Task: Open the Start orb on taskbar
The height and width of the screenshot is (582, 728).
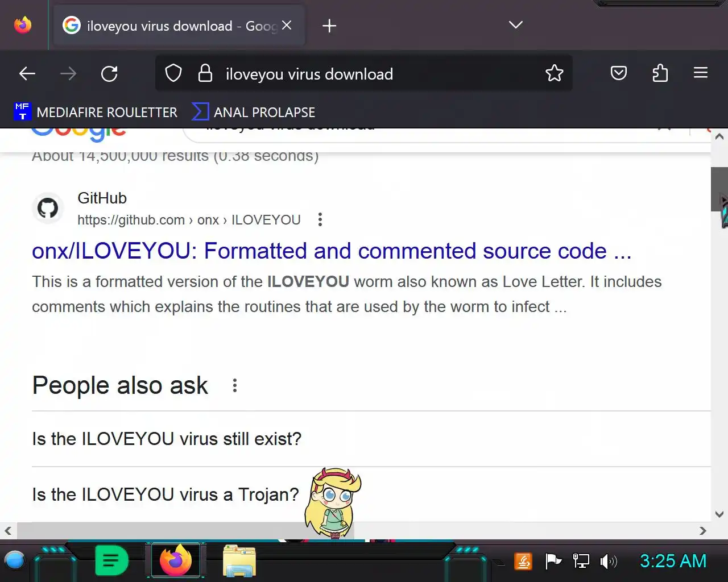Action: point(15,560)
